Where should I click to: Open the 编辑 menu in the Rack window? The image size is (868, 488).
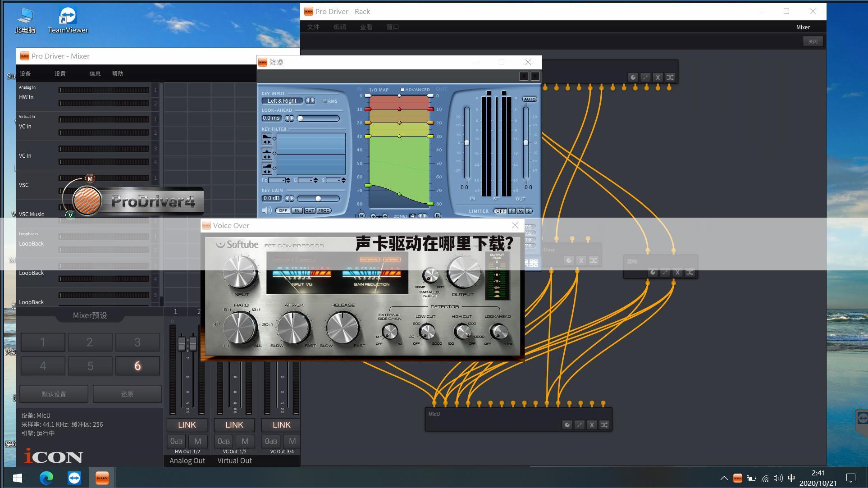click(x=340, y=27)
